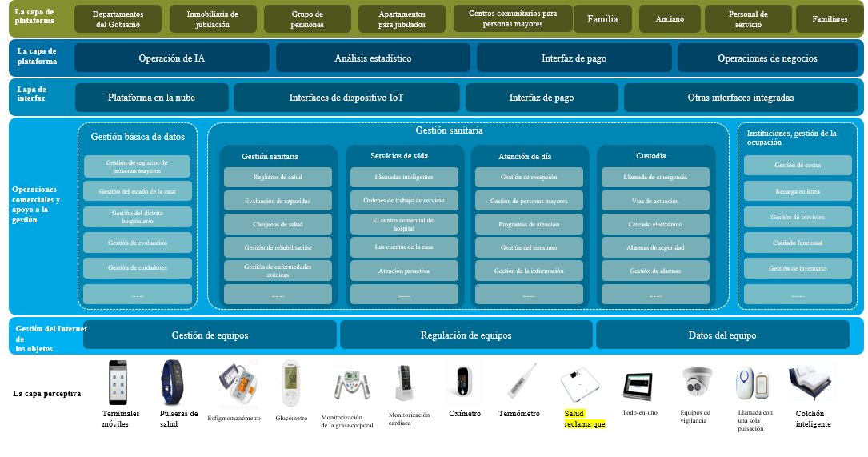Select the health wristband icon
Screen dimensions: 868x457
click(170, 383)
